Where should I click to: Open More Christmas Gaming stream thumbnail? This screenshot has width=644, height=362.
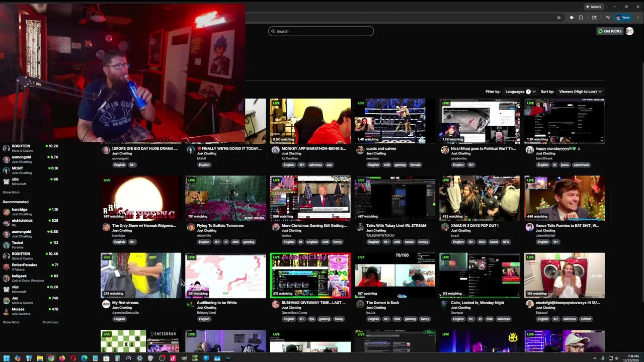(x=310, y=198)
